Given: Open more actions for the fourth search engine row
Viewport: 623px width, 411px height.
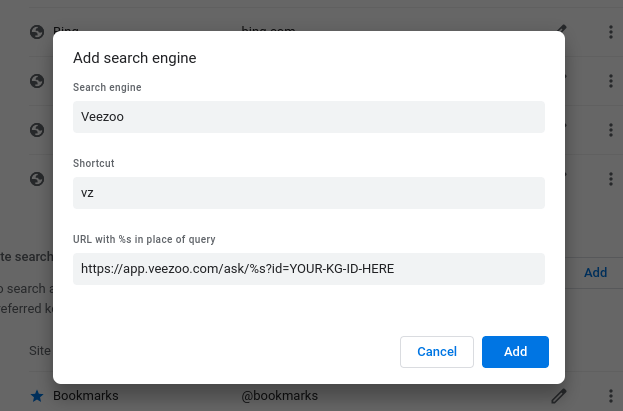Looking at the screenshot, I should coord(611,179).
